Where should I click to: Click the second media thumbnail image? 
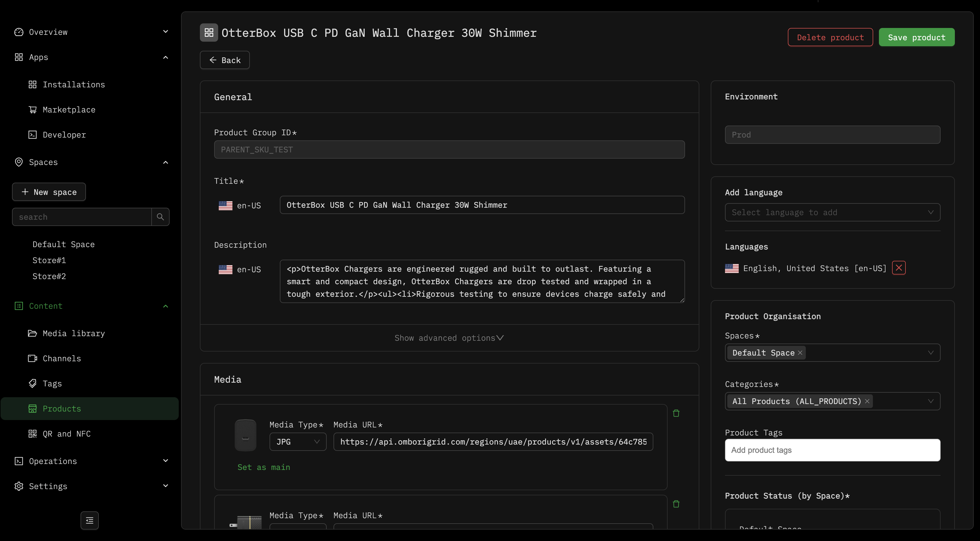[245, 522]
